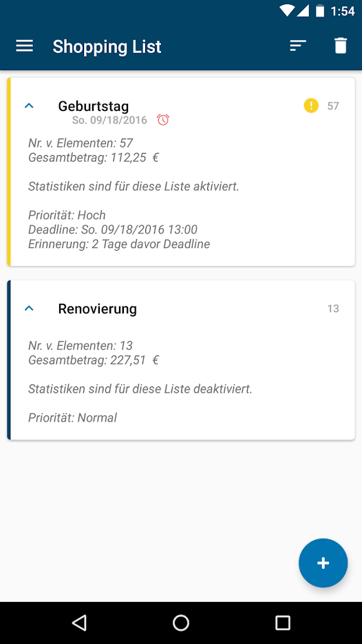
Task: Tap the yellow priority color bar on Geburtstag
Action: (x=9, y=172)
